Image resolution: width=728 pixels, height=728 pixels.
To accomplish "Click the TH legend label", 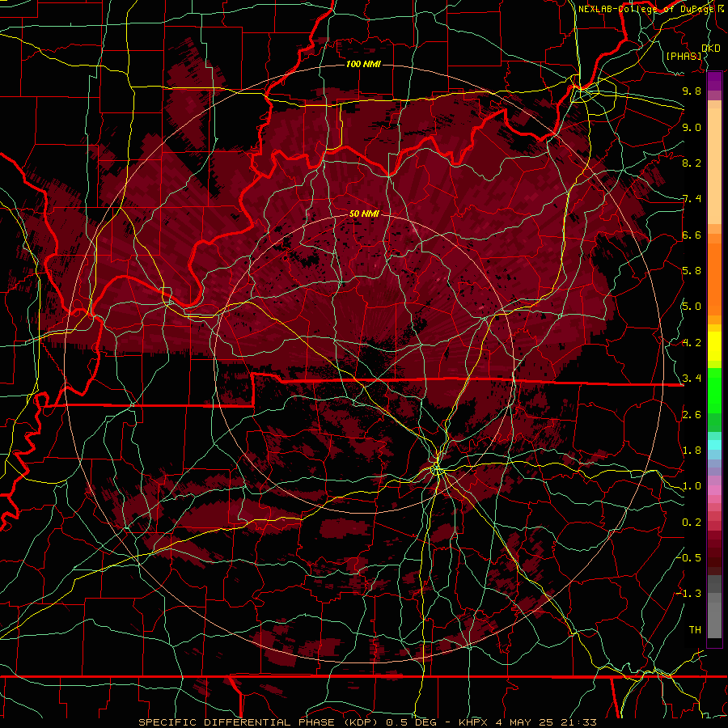I will click(695, 629).
